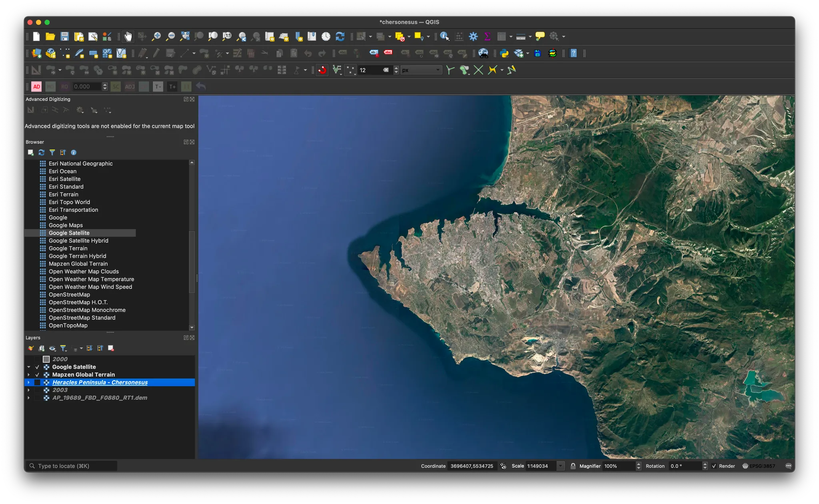Select OpenStreetMap Standard in Browser list
The height and width of the screenshot is (504, 819).
[x=82, y=318]
